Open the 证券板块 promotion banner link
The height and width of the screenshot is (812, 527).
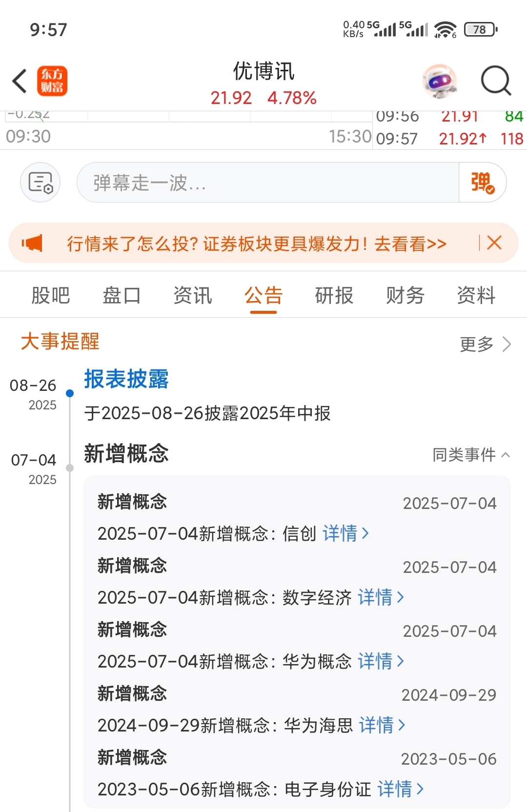(x=257, y=244)
